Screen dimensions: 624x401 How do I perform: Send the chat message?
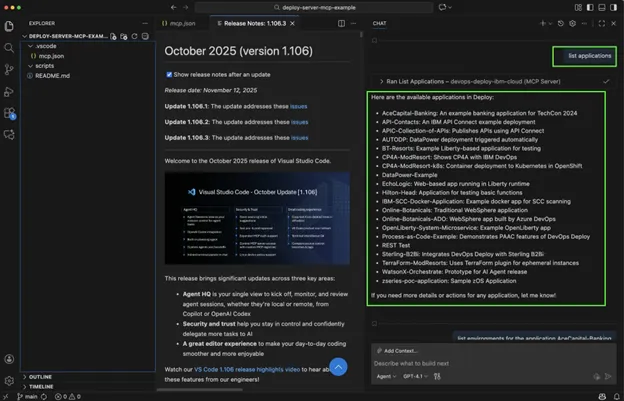[x=608, y=376]
